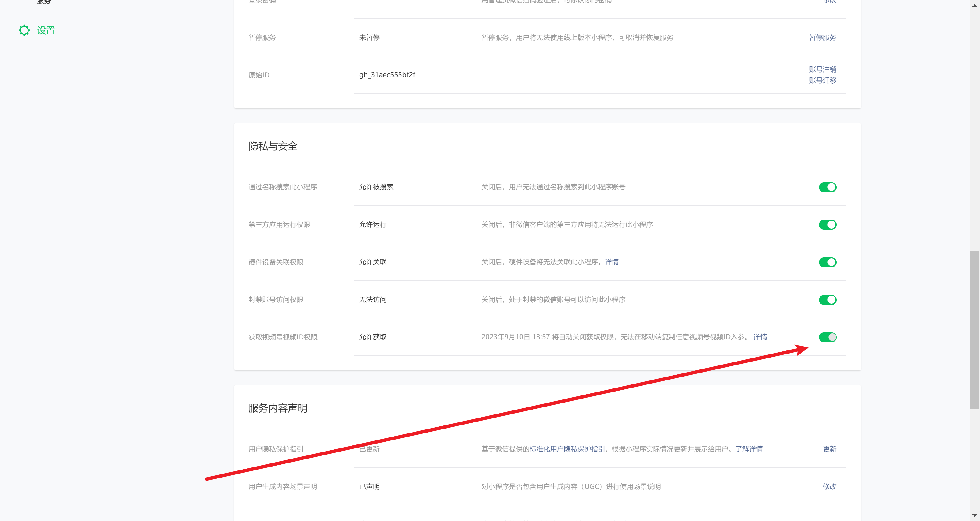Screen dimensions: 980x521
Task: Toggle 通过名称搜索此小程序 switch off
Action: click(x=827, y=187)
